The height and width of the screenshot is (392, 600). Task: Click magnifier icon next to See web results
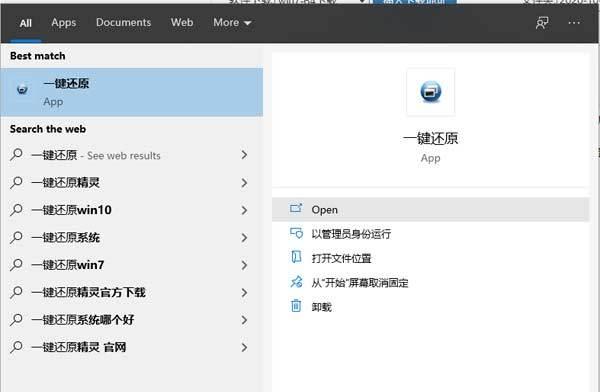[x=16, y=154]
